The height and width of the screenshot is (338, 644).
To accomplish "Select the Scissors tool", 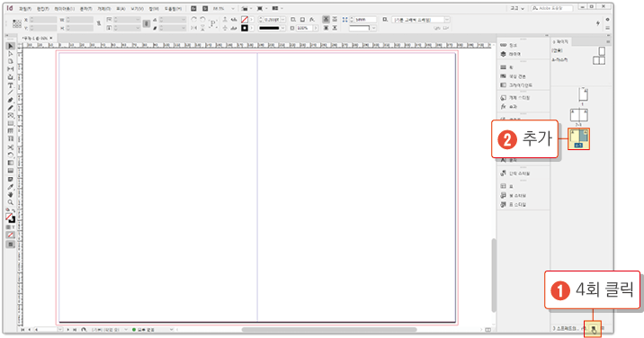I will coord(11,147).
